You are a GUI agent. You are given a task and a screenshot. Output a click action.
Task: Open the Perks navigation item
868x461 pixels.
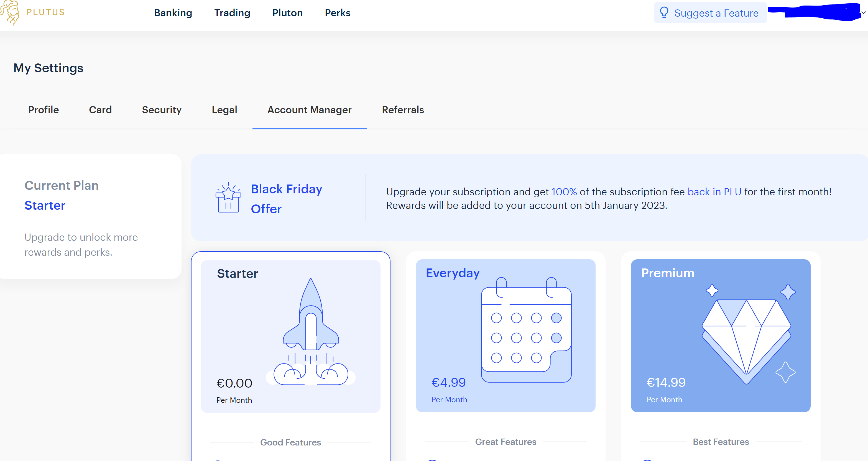point(337,13)
